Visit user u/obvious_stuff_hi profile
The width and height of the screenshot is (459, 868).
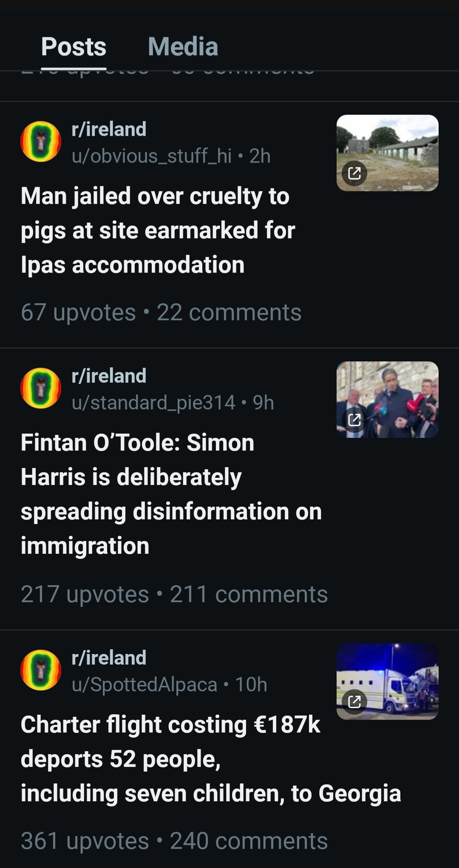(152, 156)
